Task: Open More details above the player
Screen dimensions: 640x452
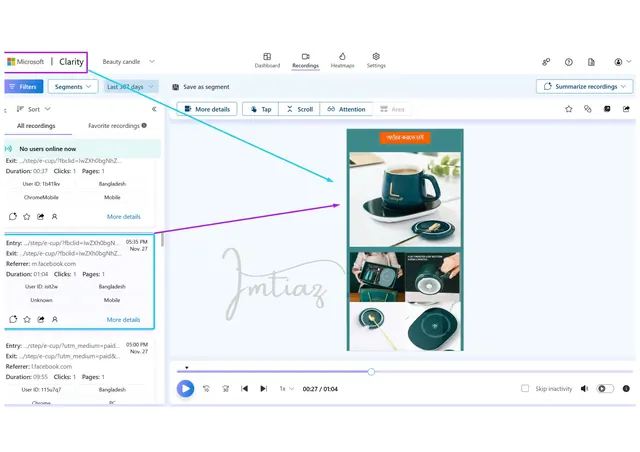Action: click(x=207, y=109)
